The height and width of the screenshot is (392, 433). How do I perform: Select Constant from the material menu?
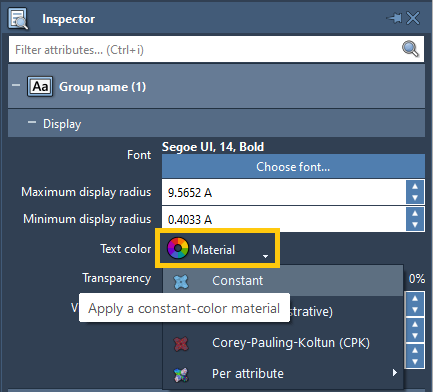point(283,281)
